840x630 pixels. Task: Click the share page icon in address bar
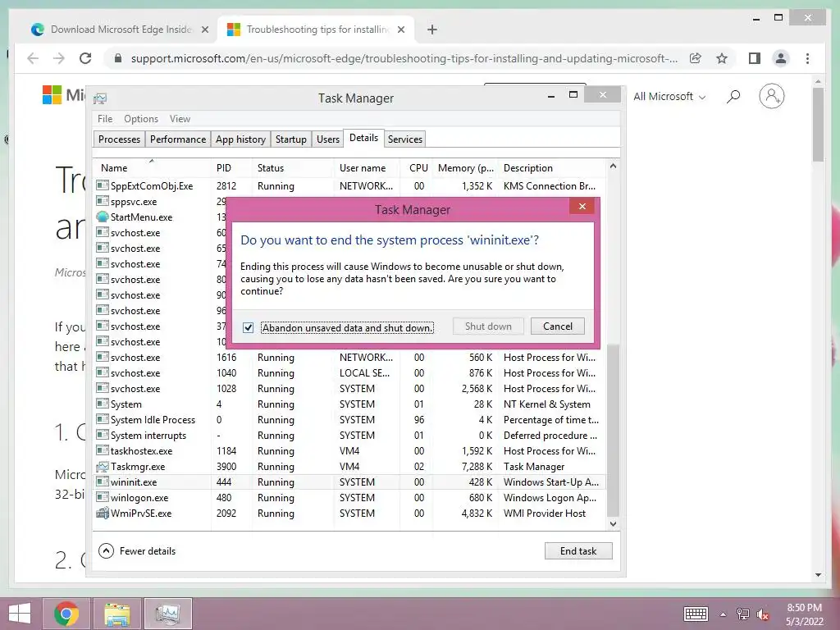click(696, 58)
